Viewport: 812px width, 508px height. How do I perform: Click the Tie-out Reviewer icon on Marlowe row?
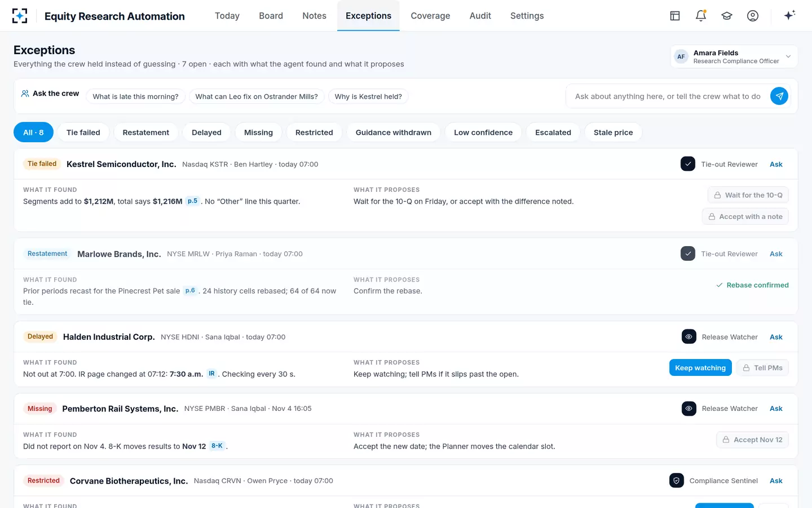pyautogui.click(x=688, y=253)
